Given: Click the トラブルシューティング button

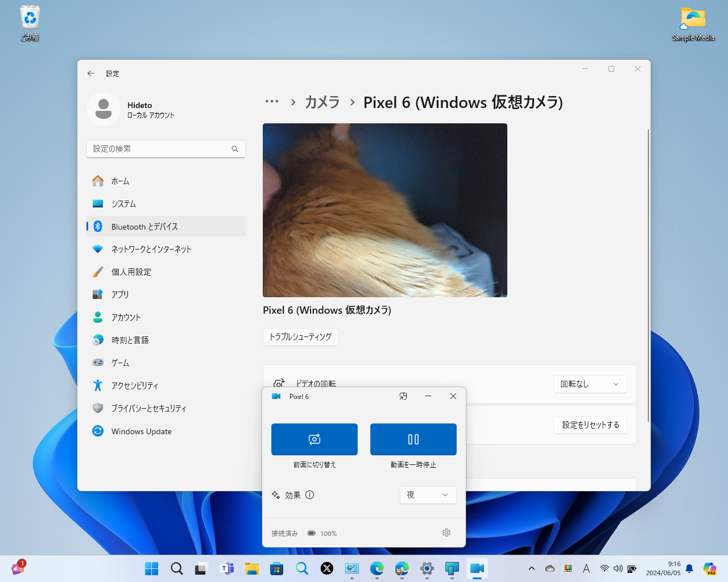Looking at the screenshot, I should tap(300, 337).
